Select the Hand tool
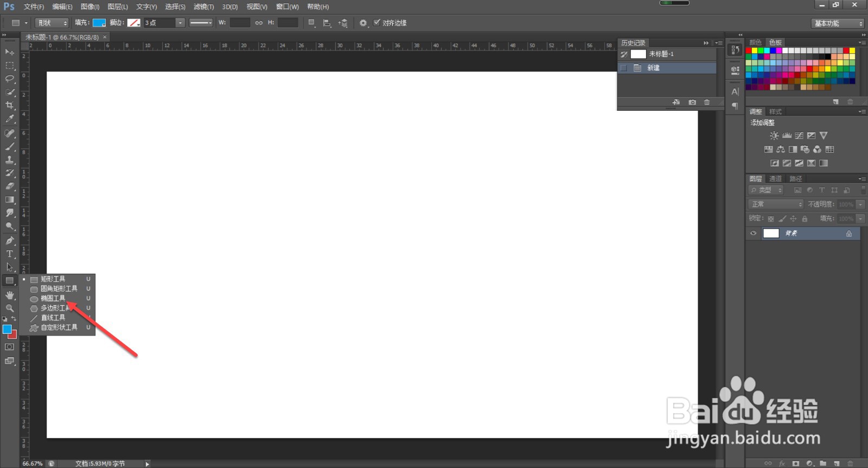The height and width of the screenshot is (468, 868). coord(10,295)
